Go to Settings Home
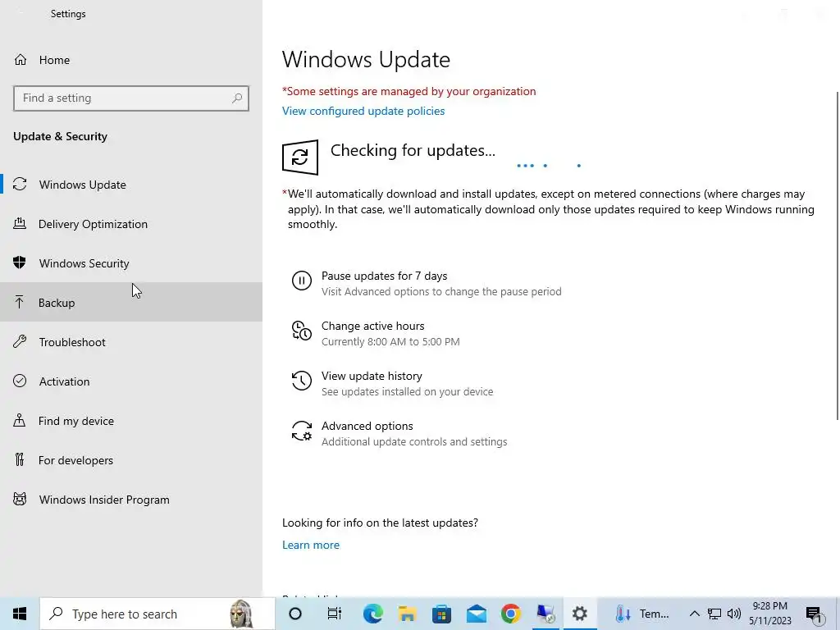This screenshot has width=840, height=630. click(x=131, y=60)
